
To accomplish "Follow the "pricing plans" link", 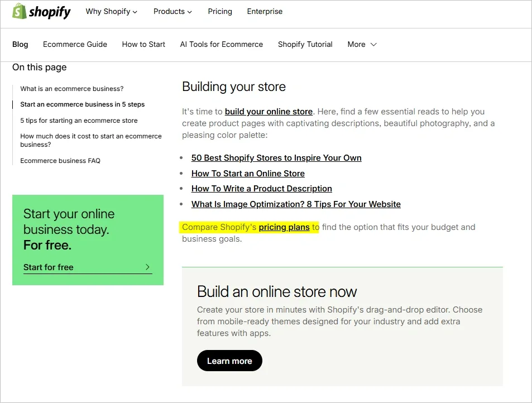I will tap(284, 227).
